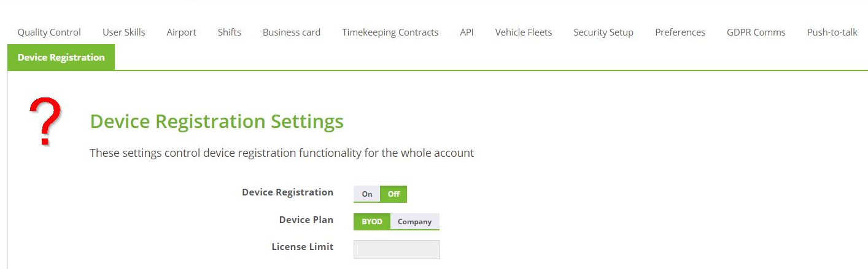Viewport: 868px width, 269px height.
Task: Click the Device Registration Settings heading
Action: 217,121
